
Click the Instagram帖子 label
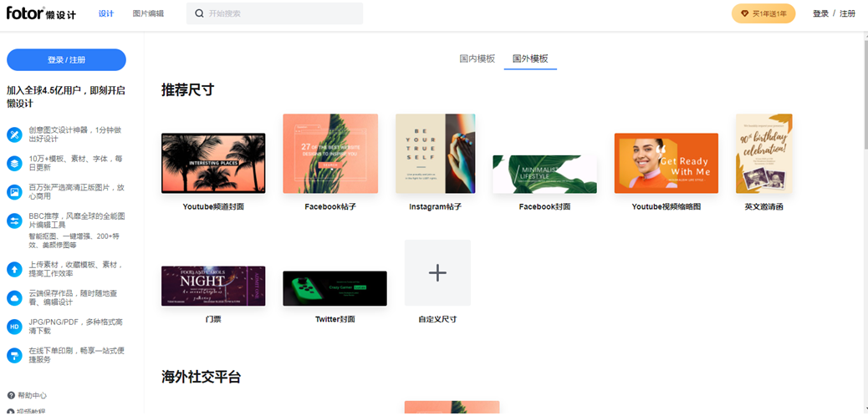[x=435, y=207]
